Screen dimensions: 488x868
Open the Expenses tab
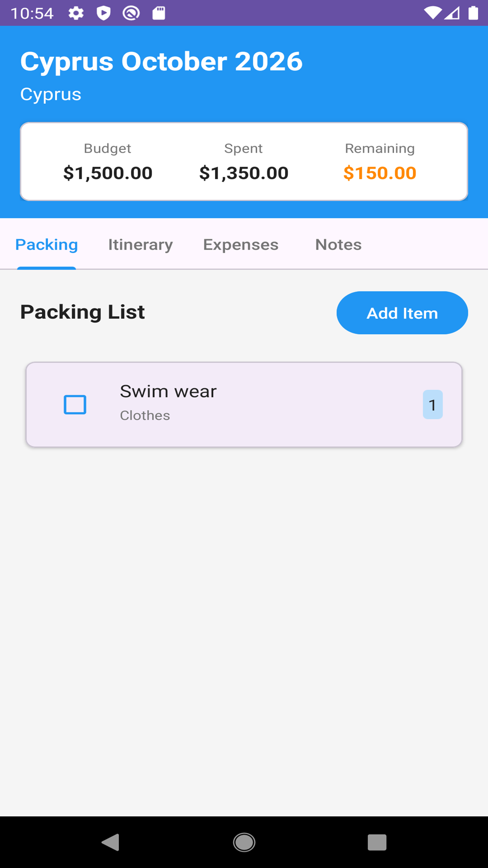pyautogui.click(x=240, y=245)
